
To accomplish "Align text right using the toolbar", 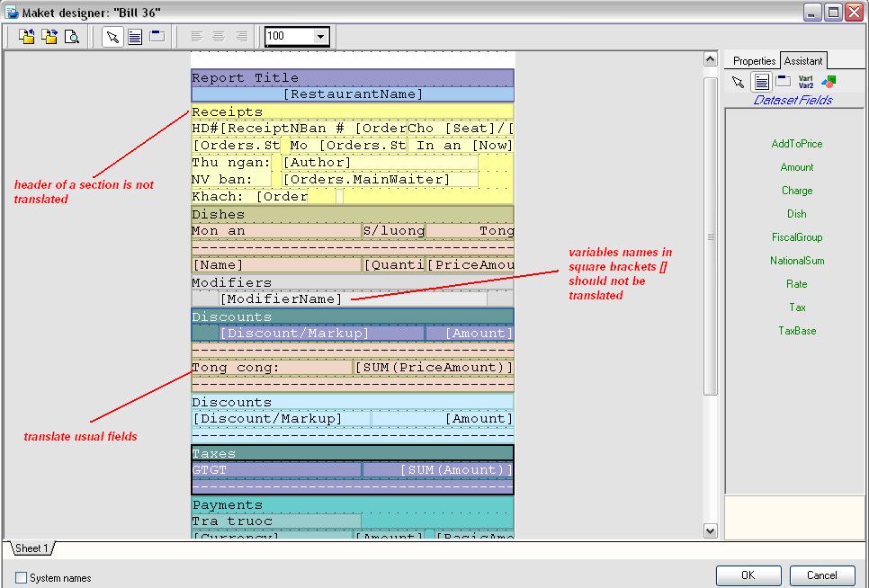I will tap(242, 37).
